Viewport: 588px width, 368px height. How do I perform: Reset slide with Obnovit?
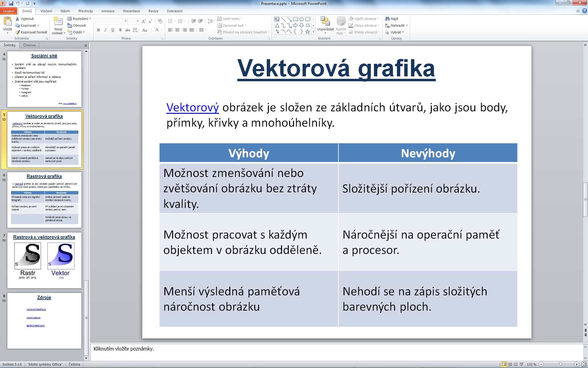[x=77, y=25]
